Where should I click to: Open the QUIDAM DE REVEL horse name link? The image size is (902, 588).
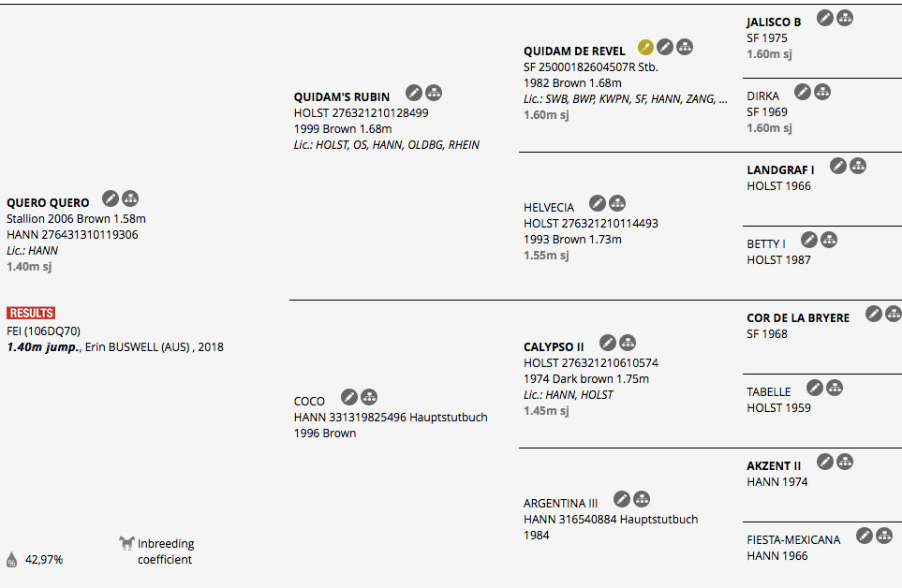(574, 51)
